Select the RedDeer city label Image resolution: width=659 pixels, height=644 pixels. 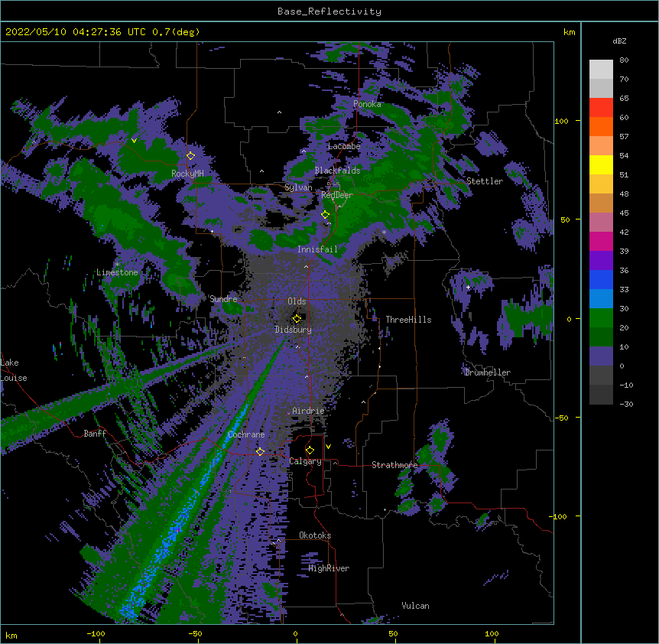[x=336, y=195]
